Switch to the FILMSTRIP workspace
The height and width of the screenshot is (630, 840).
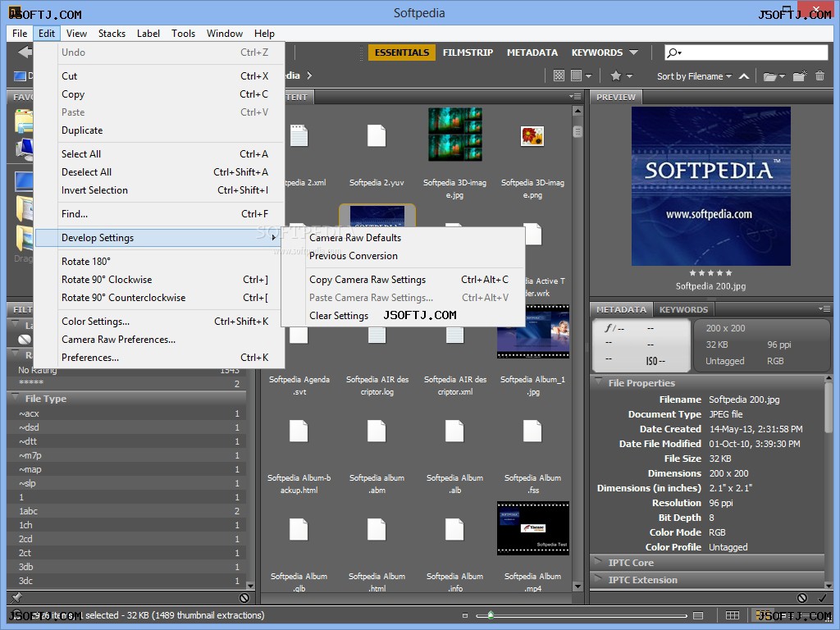click(x=468, y=52)
